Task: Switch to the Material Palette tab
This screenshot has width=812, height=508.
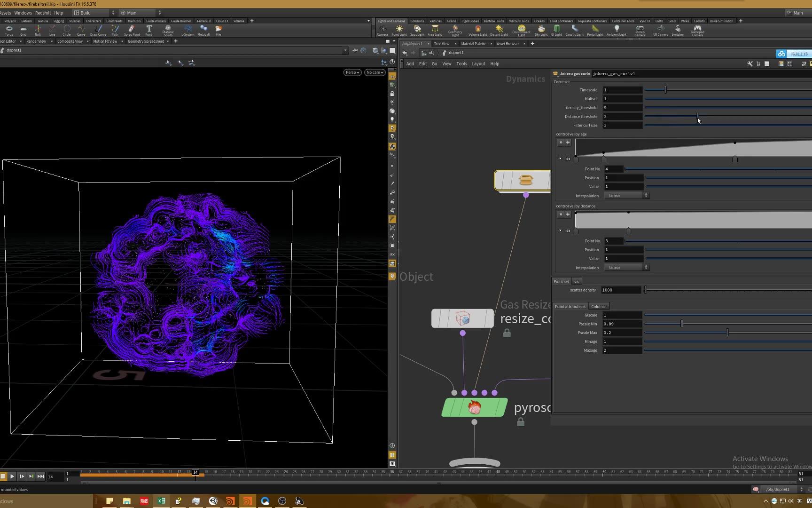Action: (x=474, y=44)
